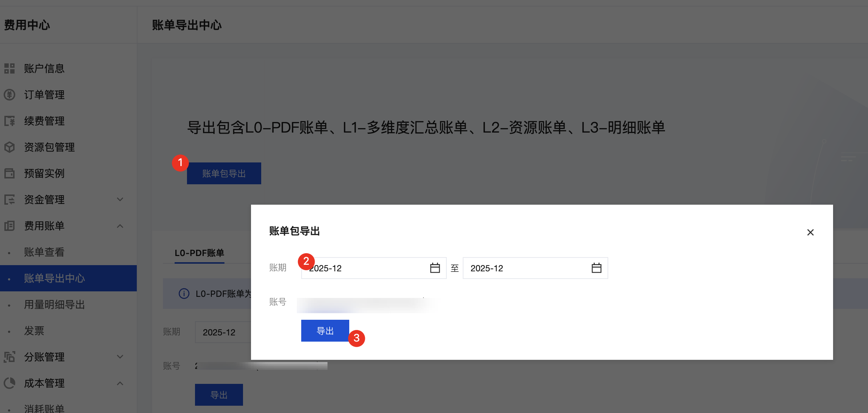Click the info icon beside L0-PDF账单 notice
Viewport: 868px width, 413px height.
click(184, 294)
